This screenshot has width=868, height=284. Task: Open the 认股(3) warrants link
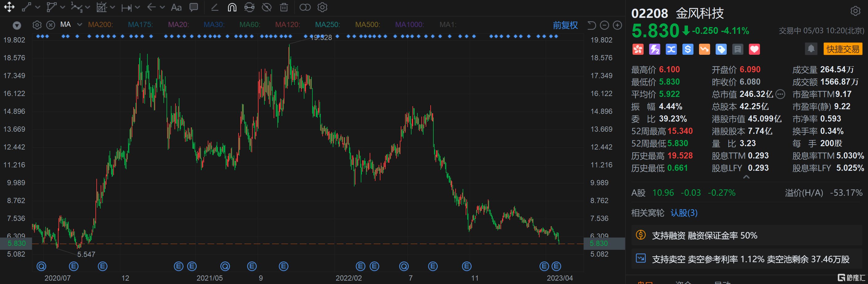pos(684,213)
